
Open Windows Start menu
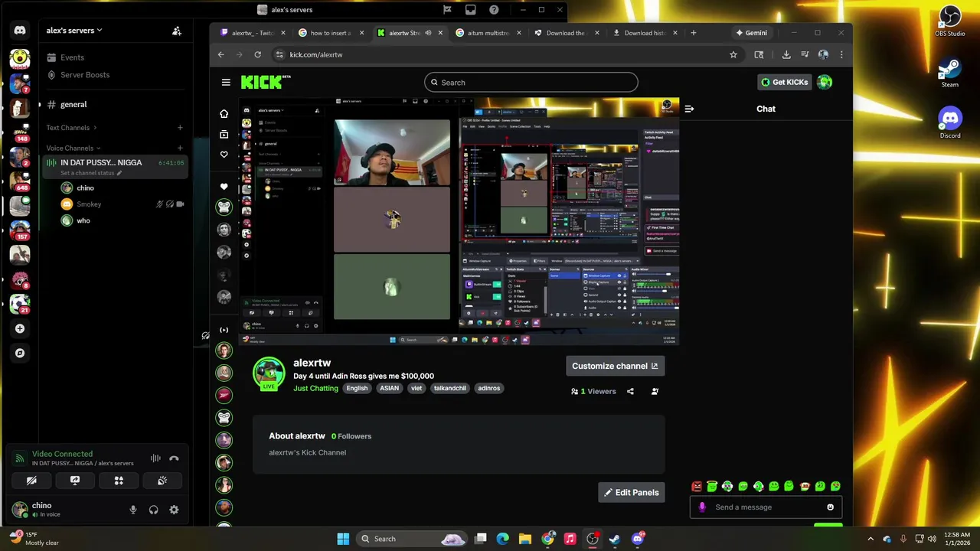point(343,539)
